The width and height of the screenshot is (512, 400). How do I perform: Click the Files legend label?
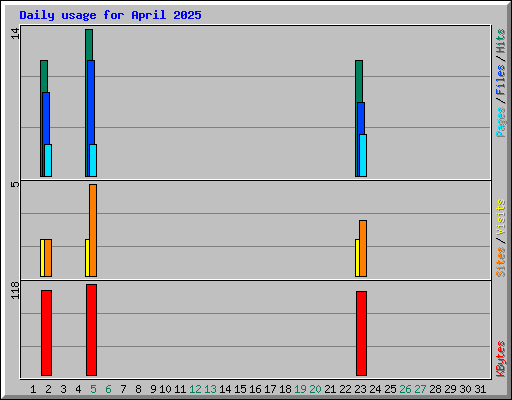click(500, 79)
